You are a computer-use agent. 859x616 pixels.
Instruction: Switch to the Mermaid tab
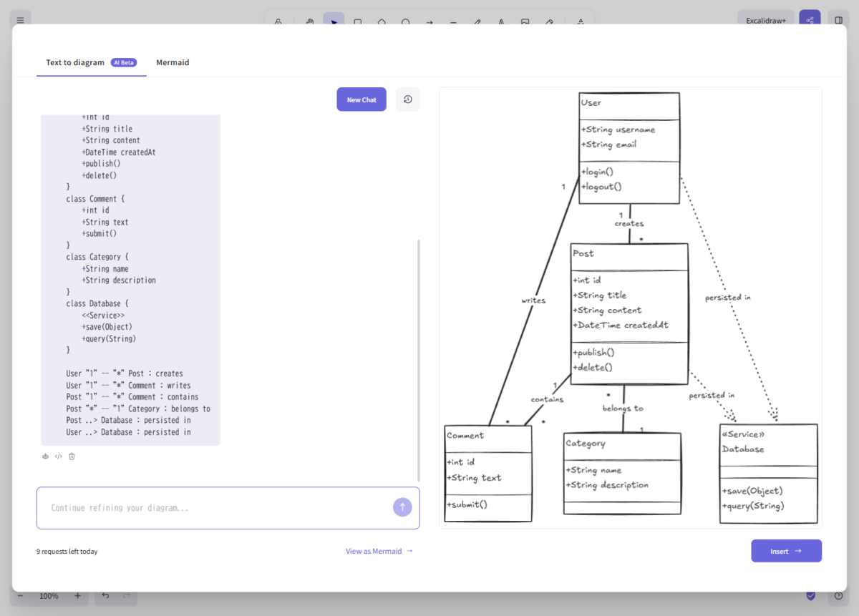pyautogui.click(x=173, y=62)
